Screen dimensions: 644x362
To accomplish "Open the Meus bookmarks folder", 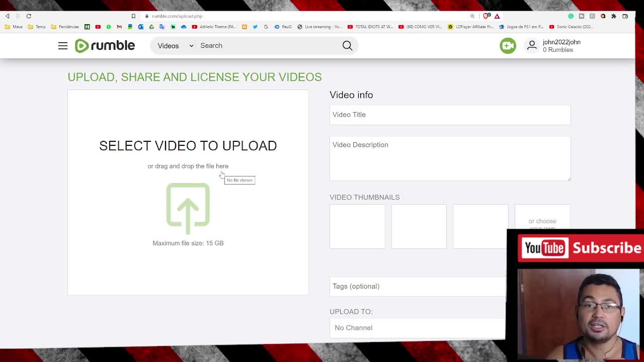I will point(14,27).
